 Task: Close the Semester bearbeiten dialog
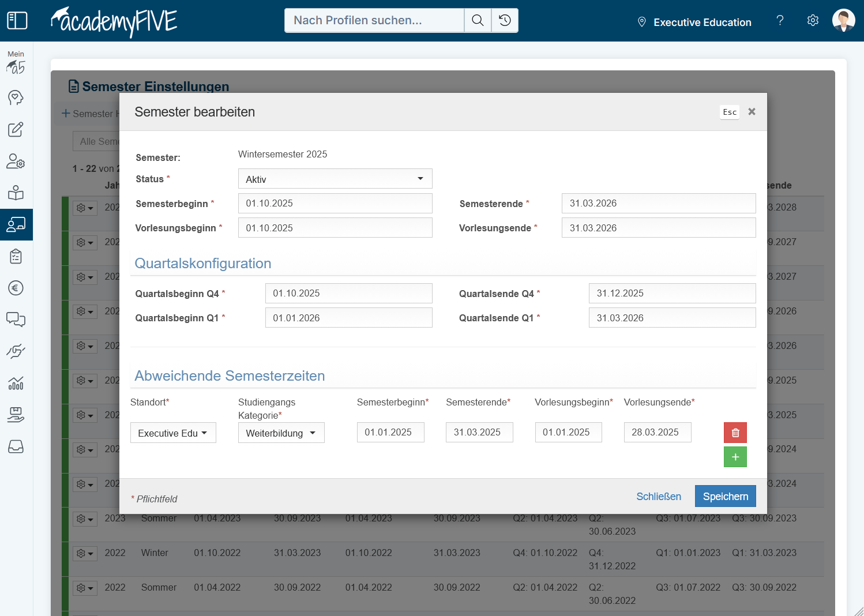point(752,112)
